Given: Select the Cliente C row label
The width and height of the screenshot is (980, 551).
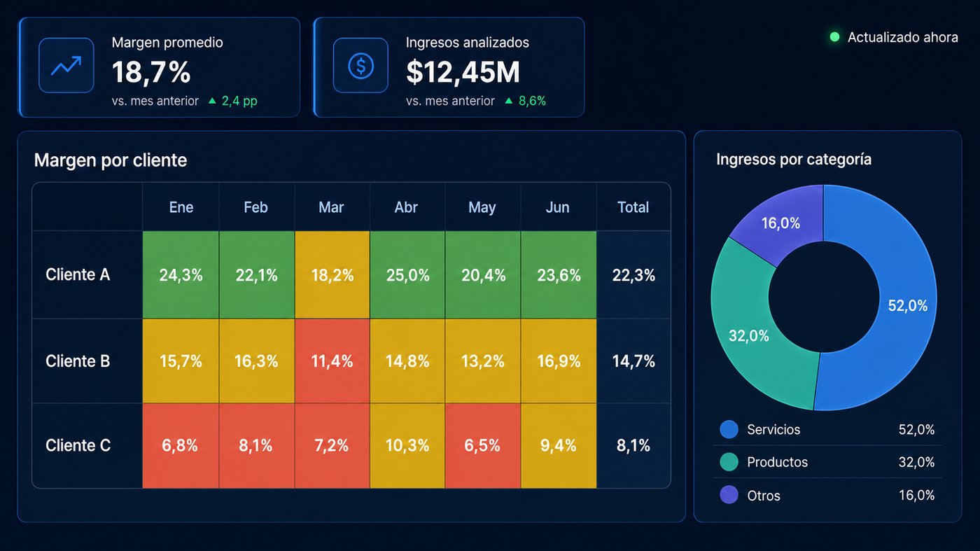Looking at the screenshot, I should tap(78, 445).
